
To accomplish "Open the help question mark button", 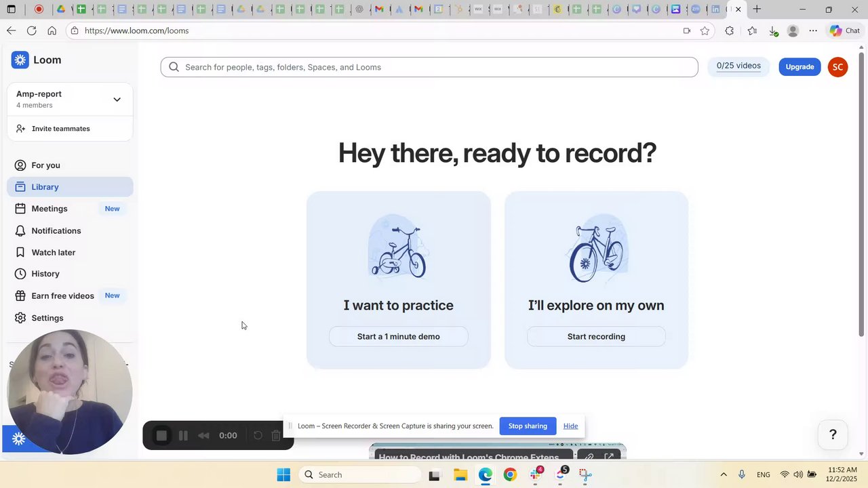I will (833, 434).
